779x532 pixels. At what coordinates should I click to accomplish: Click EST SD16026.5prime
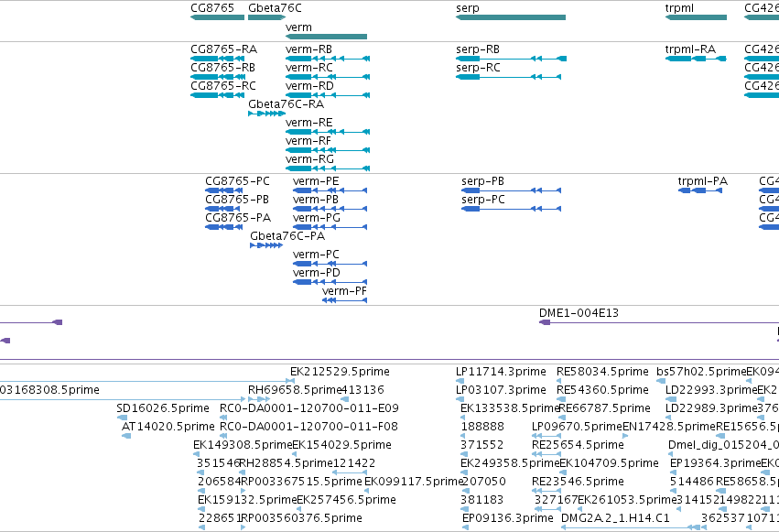click(x=123, y=418)
